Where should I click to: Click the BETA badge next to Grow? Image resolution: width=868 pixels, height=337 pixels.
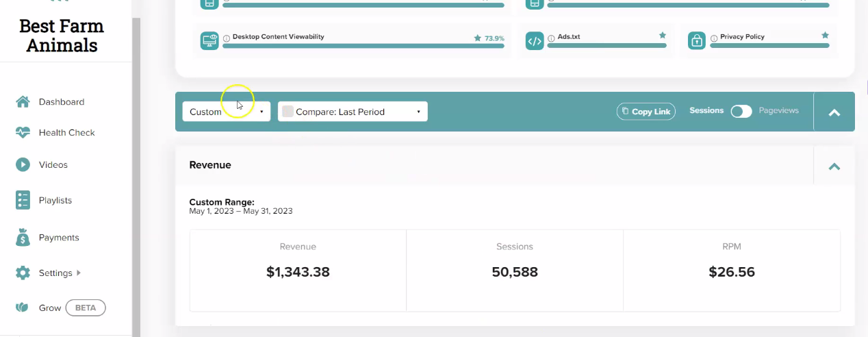86,308
